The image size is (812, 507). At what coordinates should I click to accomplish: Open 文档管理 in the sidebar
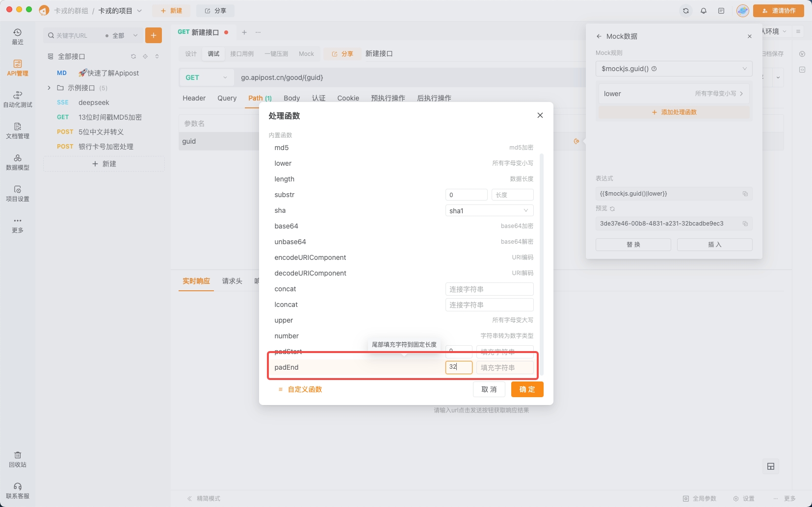[x=18, y=131]
